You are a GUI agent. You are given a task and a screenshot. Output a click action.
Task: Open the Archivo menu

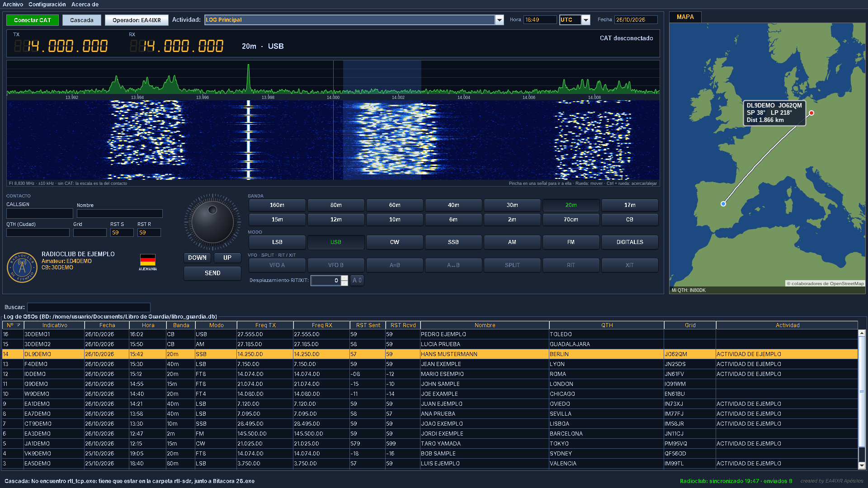13,5
